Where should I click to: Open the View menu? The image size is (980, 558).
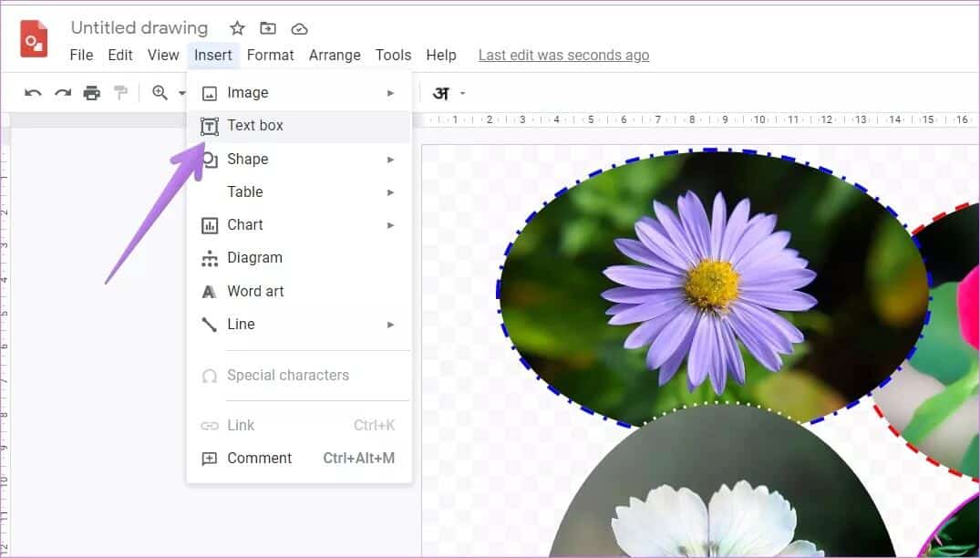tap(163, 55)
